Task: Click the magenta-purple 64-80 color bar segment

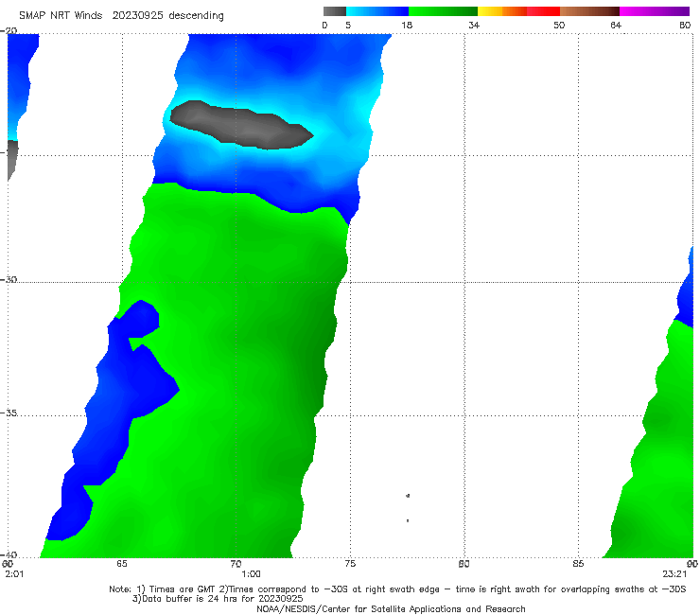Action: pyautogui.click(x=655, y=11)
